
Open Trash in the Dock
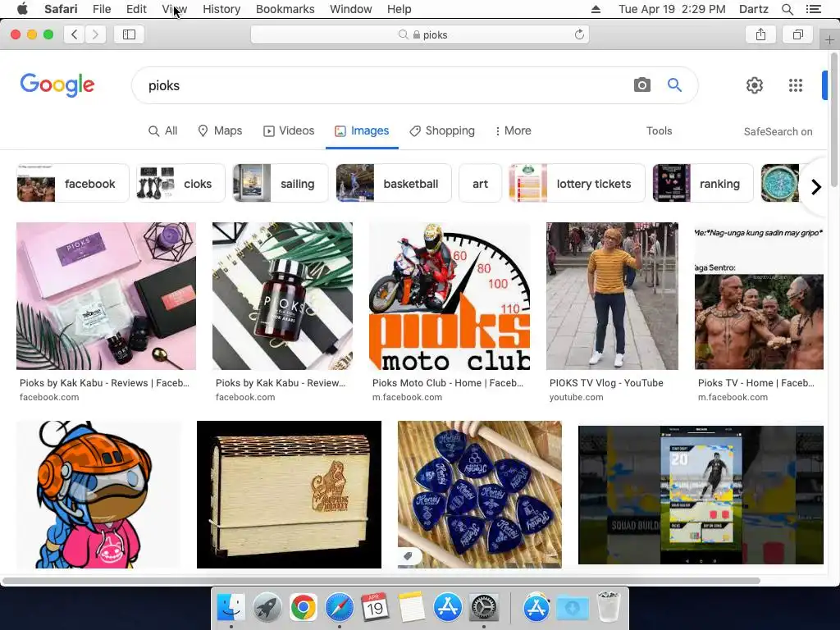point(609,606)
